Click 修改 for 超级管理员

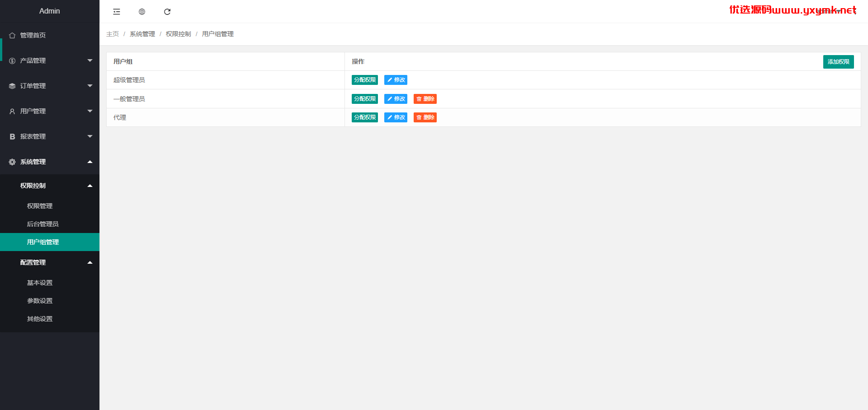click(396, 80)
